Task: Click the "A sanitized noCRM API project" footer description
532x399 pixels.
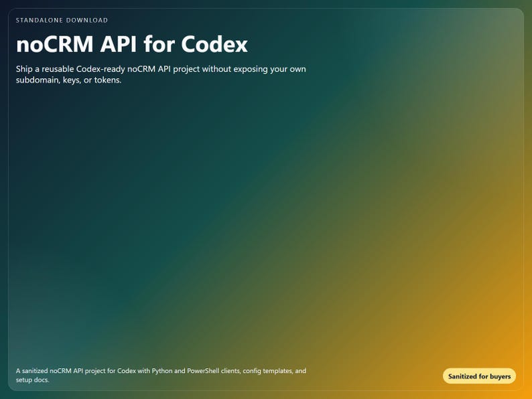Action: [x=161, y=376]
